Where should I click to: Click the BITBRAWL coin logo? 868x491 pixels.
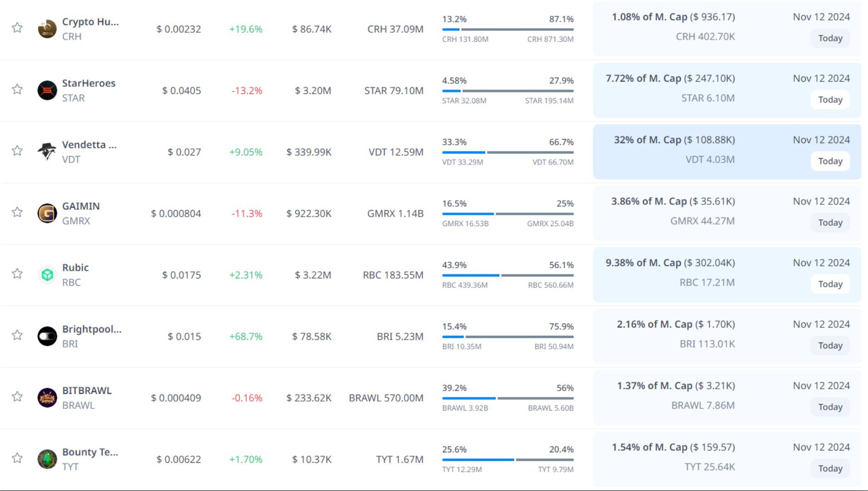47,398
